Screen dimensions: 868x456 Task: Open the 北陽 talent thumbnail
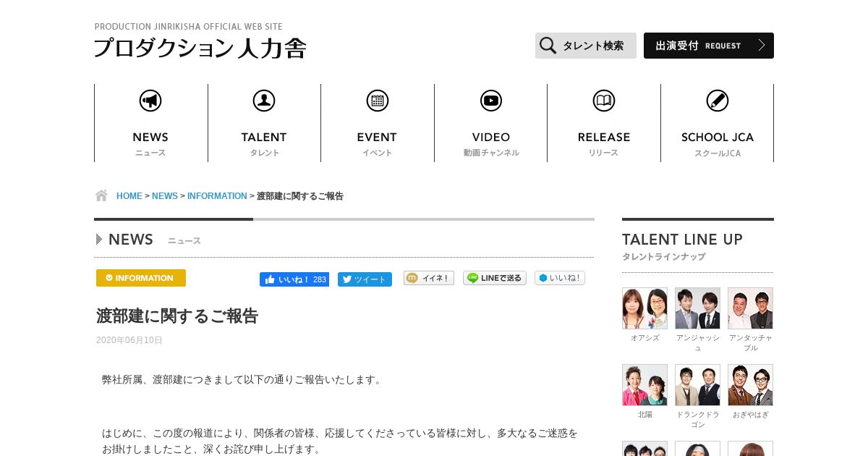pyautogui.click(x=644, y=385)
